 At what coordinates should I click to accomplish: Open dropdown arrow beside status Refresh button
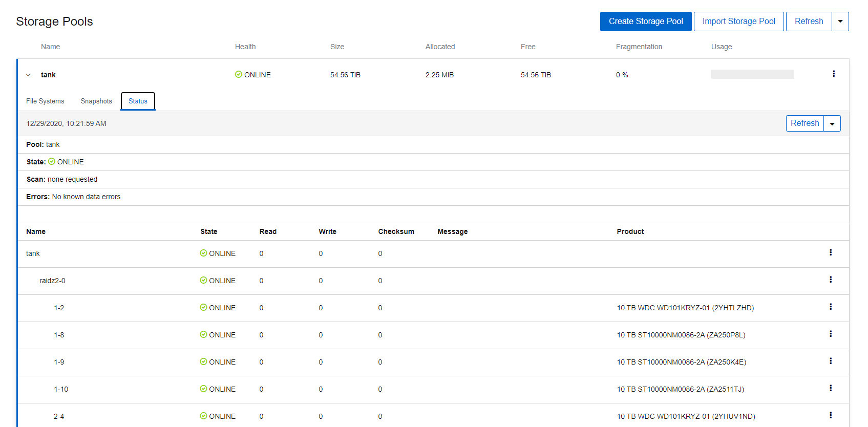coord(832,123)
